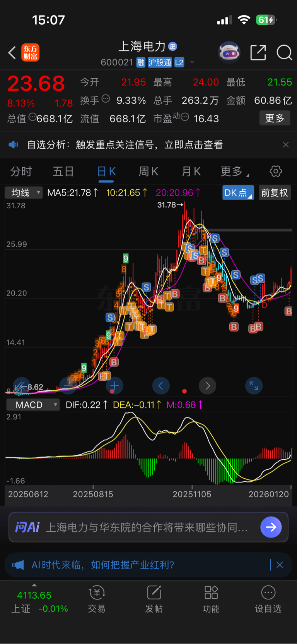Tap current price 23.68

pos(36,84)
